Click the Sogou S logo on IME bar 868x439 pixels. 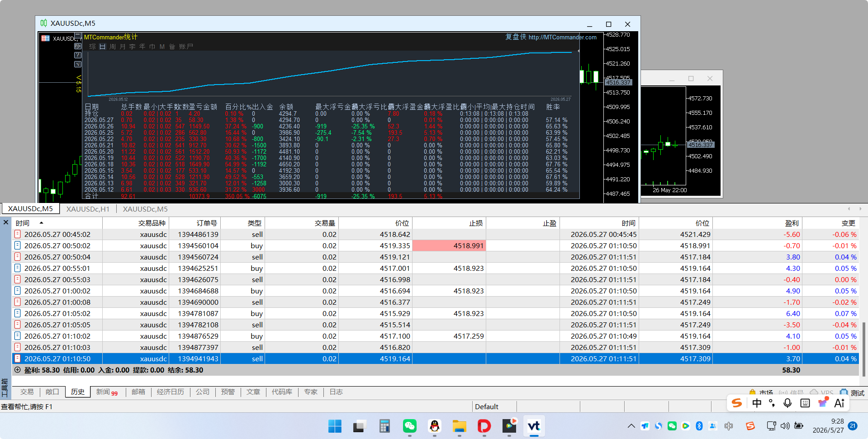[x=737, y=403]
